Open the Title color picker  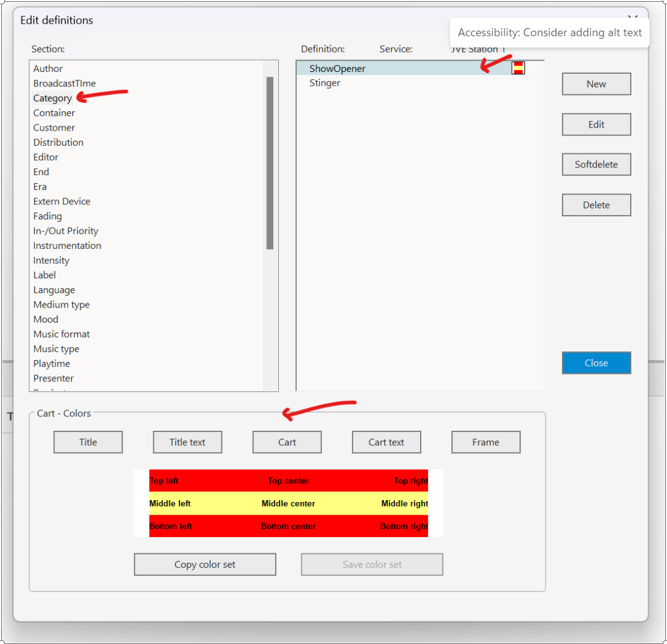(88, 442)
